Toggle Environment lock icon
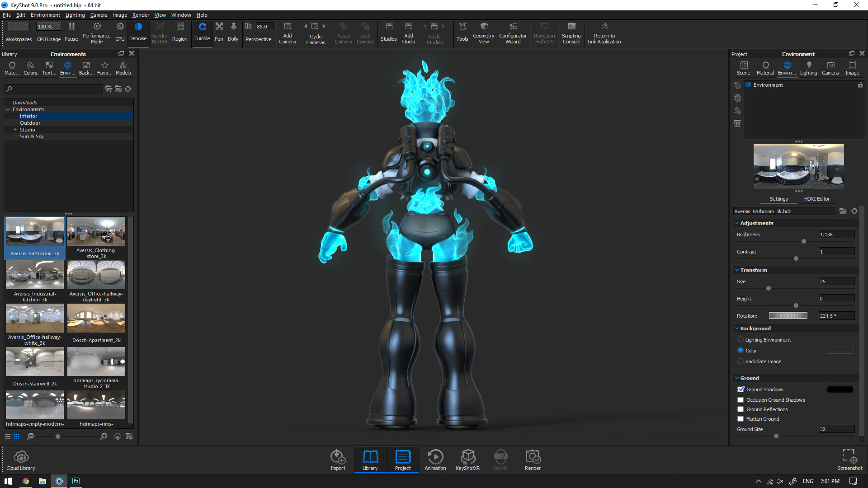Viewport: 868px width, 488px height. pyautogui.click(x=860, y=85)
